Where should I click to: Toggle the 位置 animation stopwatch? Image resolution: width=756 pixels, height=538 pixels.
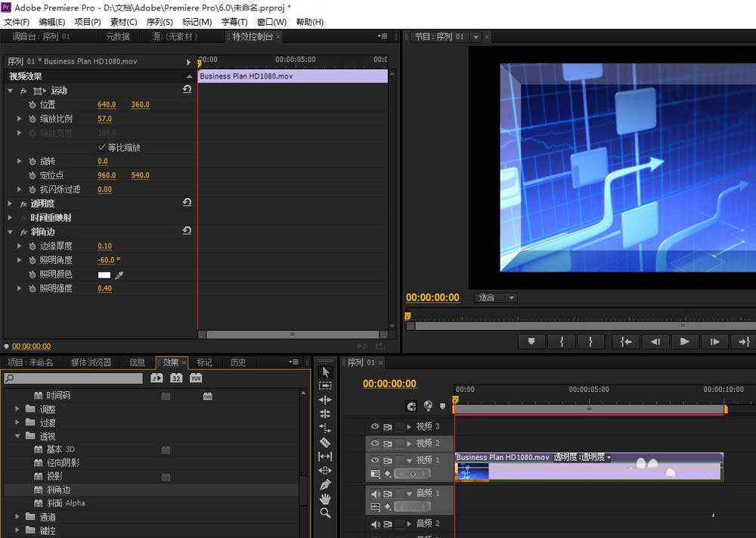click(33, 104)
